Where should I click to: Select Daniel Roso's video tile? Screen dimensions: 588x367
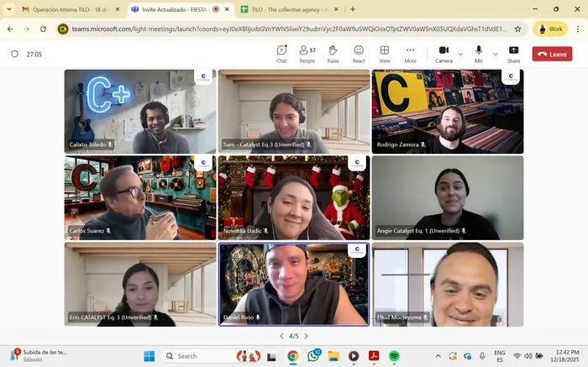click(x=294, y=284)
